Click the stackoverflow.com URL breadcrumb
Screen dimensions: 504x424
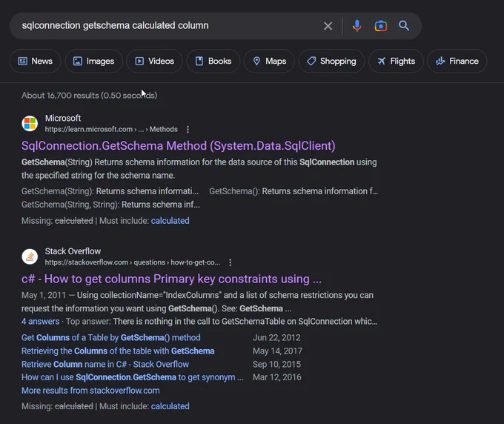(x=133, y=262)
